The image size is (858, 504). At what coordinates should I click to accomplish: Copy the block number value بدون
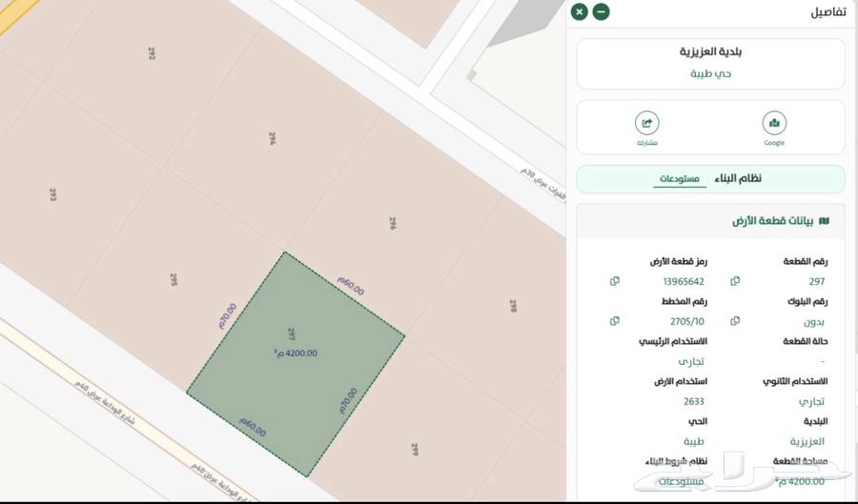coord(735,321)
